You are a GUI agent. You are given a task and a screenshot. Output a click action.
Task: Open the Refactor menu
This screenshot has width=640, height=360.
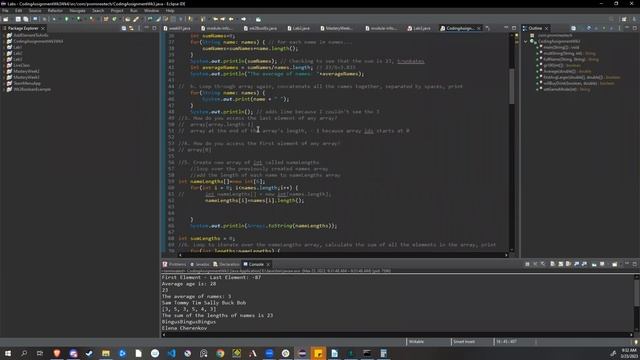56,11
